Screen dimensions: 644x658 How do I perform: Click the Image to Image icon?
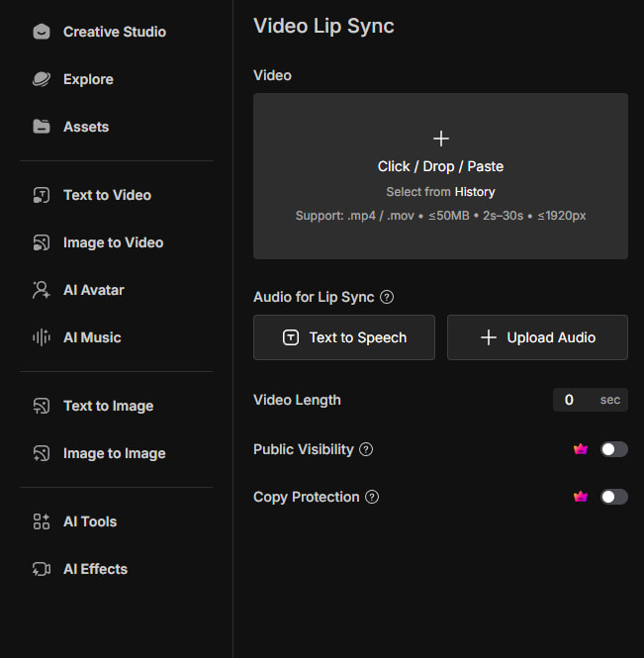[42, 453]
